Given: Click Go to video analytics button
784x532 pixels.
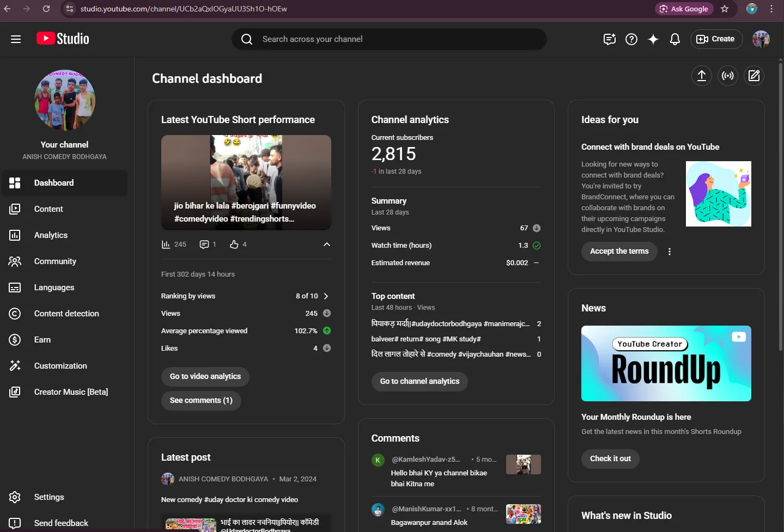Looking at the screenshot, I should click(x=205, y=377).
